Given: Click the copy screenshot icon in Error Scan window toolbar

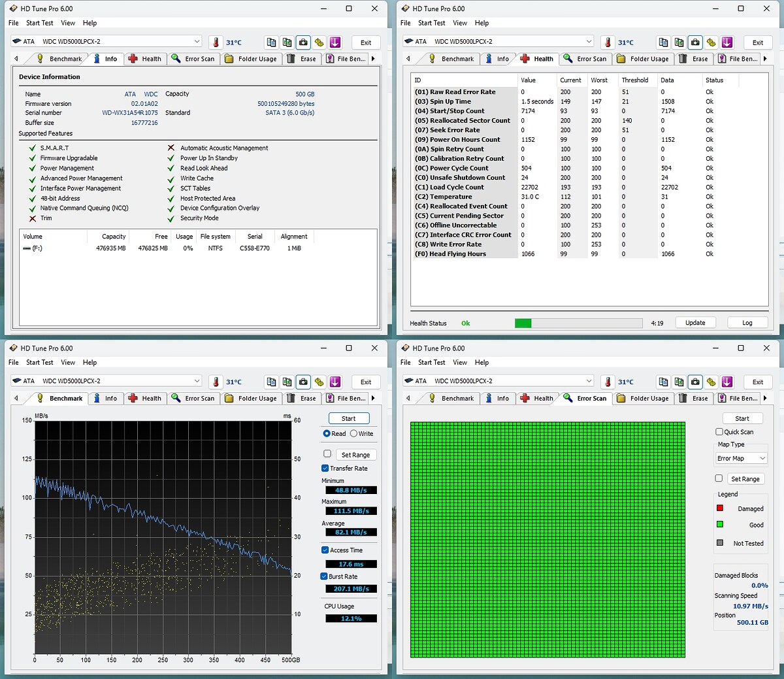Looking at the screenshot, I should click(x=679, y=382).
